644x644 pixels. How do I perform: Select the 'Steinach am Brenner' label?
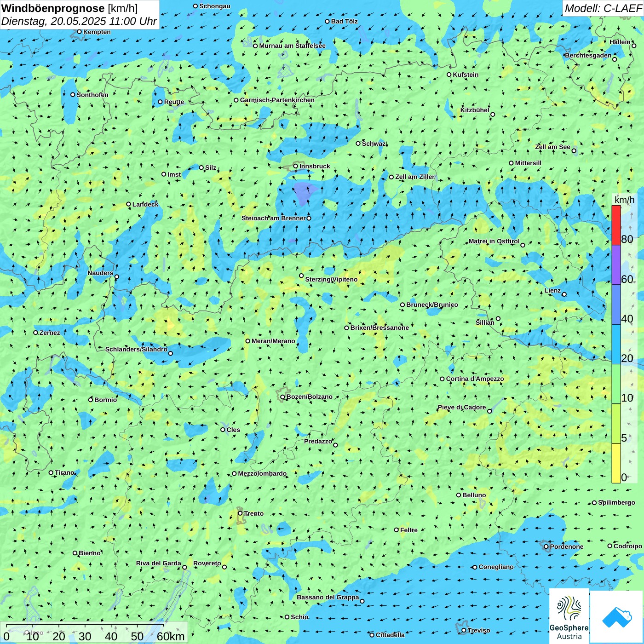(x=274, y=218)
